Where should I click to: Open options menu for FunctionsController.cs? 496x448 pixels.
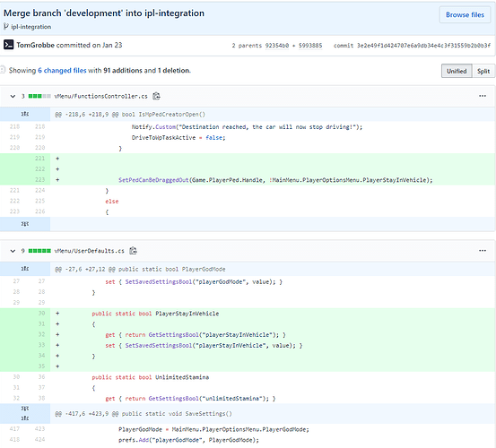(482, 96)
